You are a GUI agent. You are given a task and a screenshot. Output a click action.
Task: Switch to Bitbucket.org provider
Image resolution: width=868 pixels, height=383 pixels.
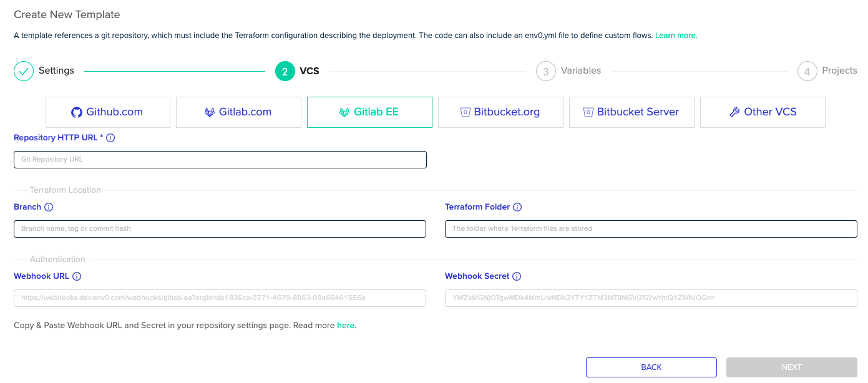pos(500,112)
